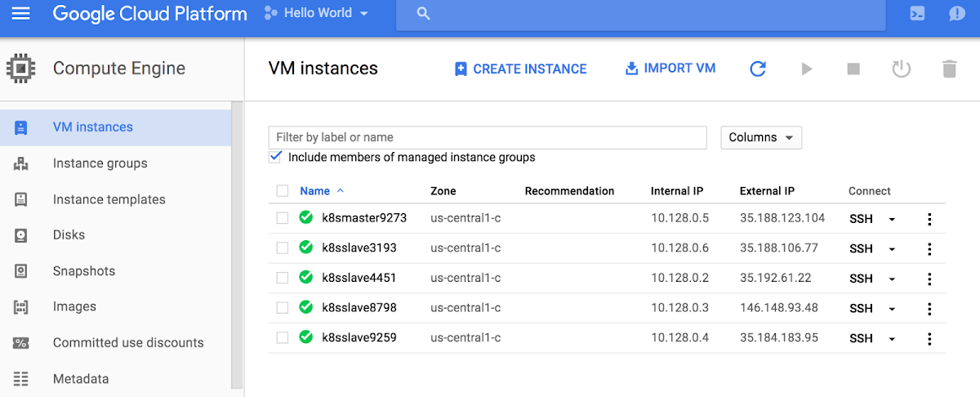Click the Images sidebar icon
980x397 pixels.
[x=21, y=307]
